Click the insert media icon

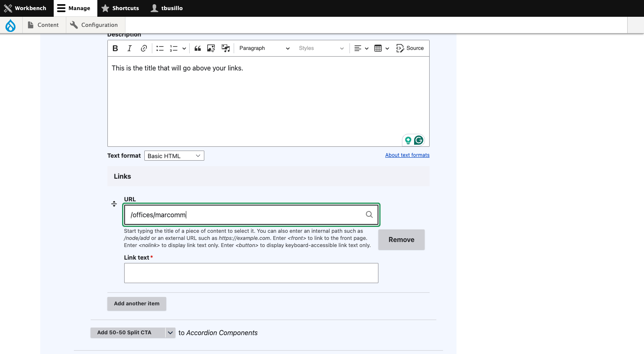click(226, 48)
